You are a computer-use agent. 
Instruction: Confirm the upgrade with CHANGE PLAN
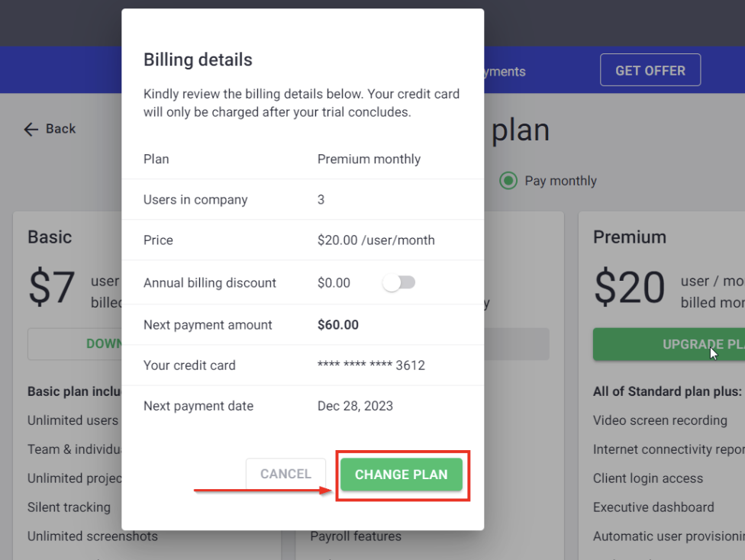tap(402, 475)
